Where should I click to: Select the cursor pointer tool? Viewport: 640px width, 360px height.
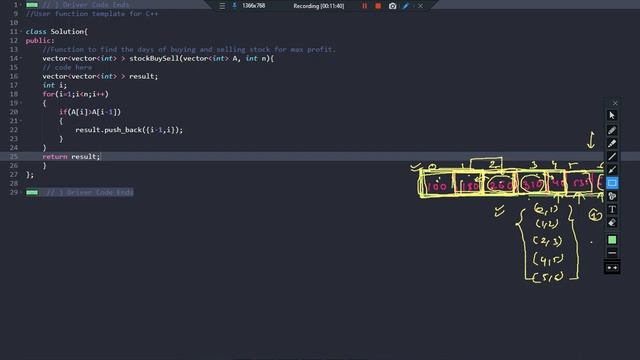pos(611,116)
